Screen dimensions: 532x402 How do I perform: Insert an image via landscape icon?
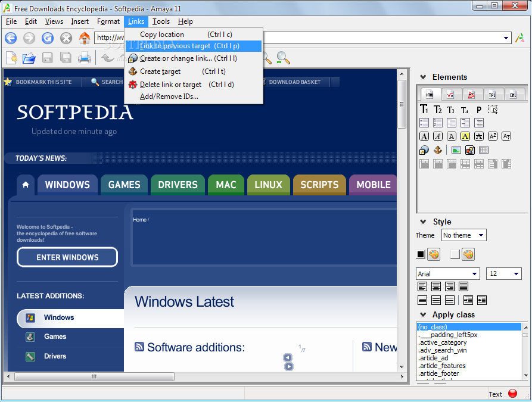pyautogui.click(x=456, y=150)
